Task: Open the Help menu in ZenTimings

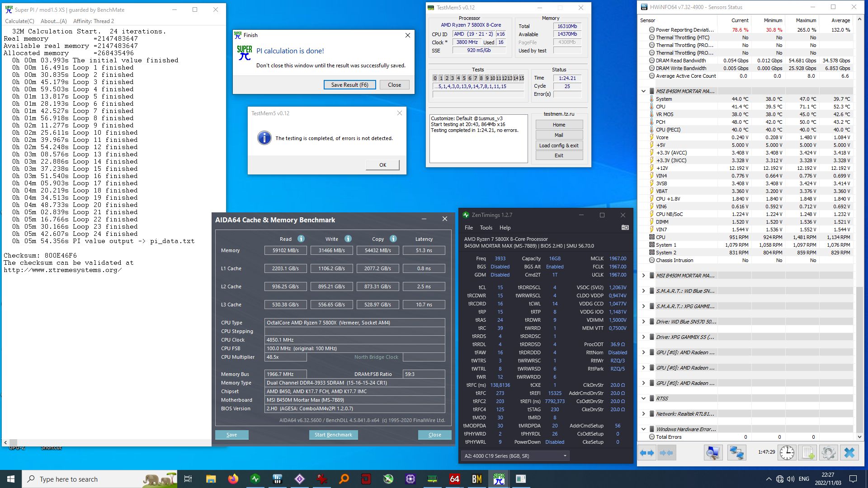Action: [505, 228]
